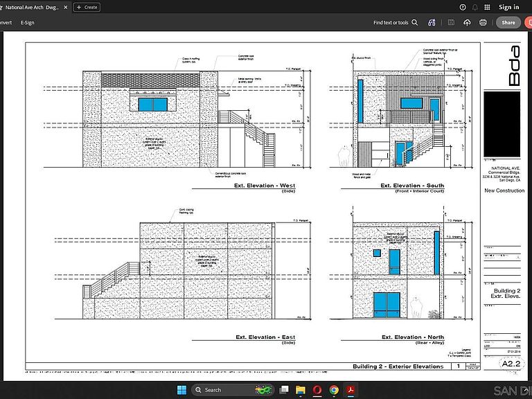532x399 pixels.
Task: Click the Create new tab button
Action: (87, 7)
